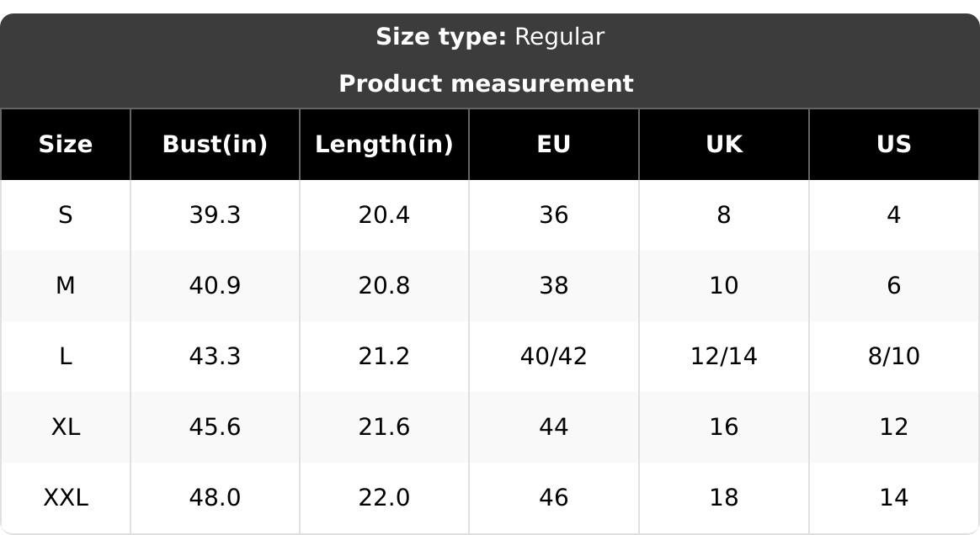The height and width of the screenshot is (535, 980).
Task: Select the M size row label
Action: click(x=66, y=286)
